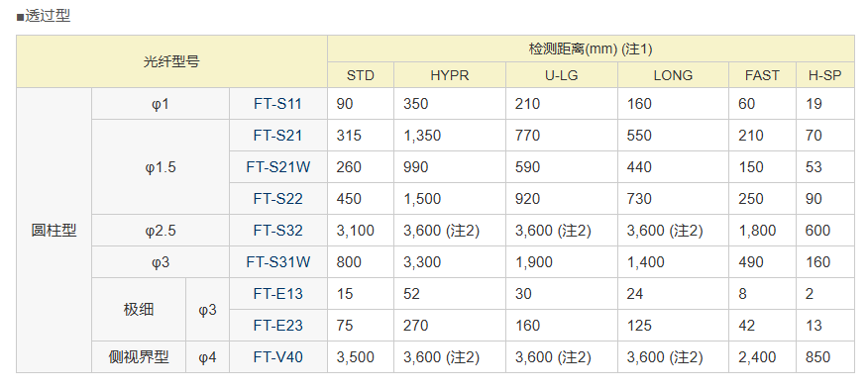Select the LONG column header

click(x=673, y=75)
